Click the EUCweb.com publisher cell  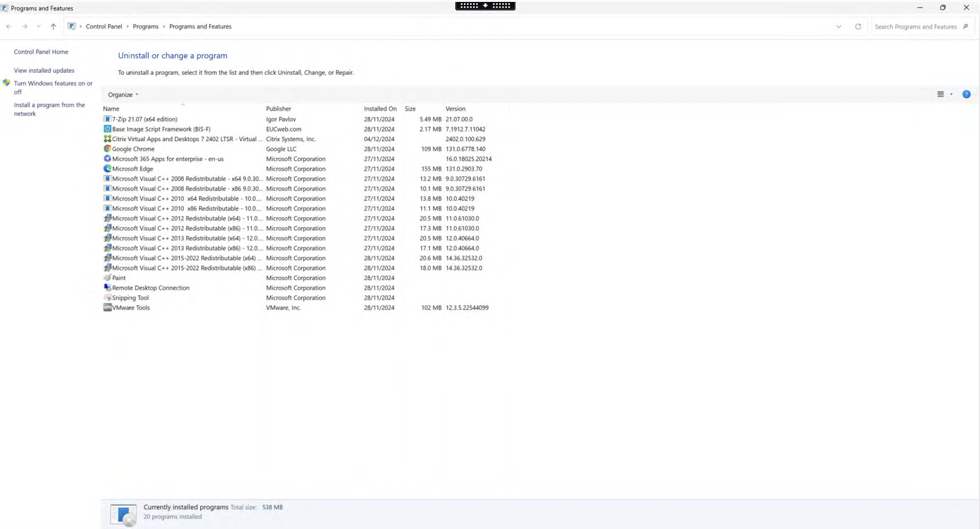point(284,129)
